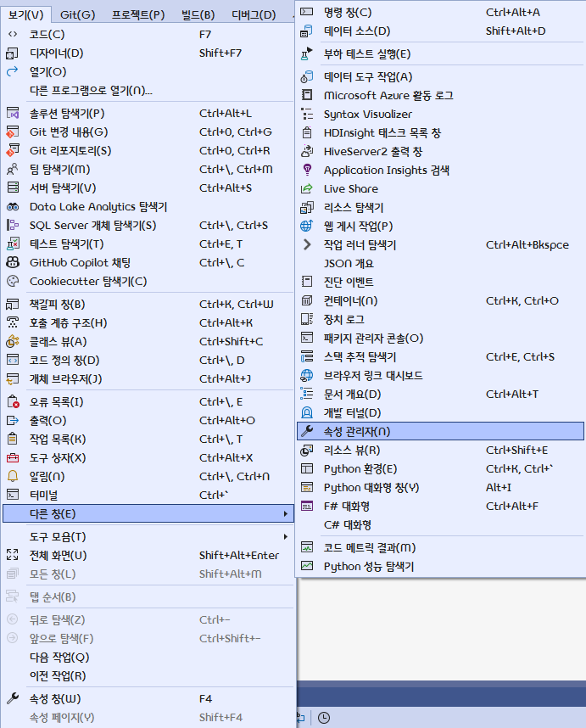Click the 오류 목록 icon
586x728 pixels.
13,401
